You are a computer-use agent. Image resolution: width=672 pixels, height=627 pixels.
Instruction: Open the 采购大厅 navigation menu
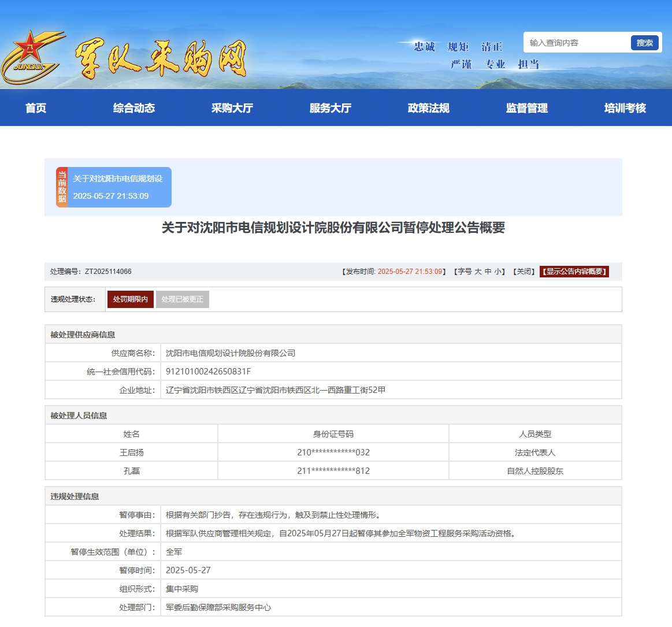tap(232, 108)
